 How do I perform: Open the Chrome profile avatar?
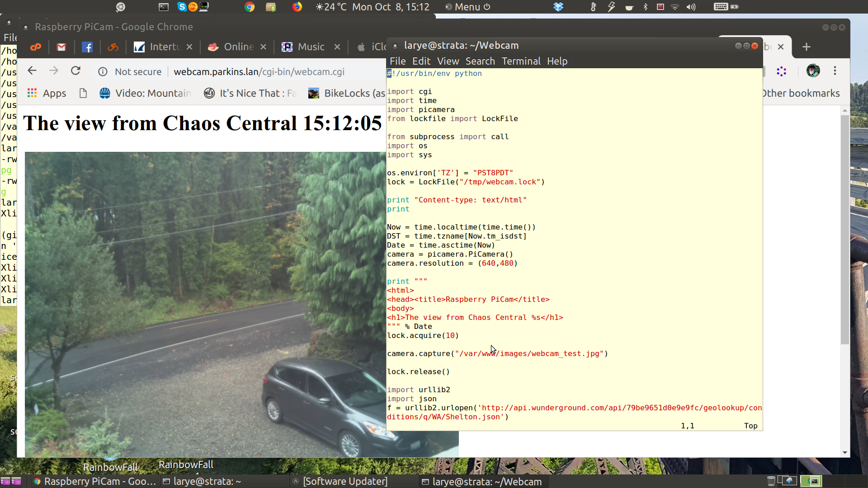(x=813, y=71)
